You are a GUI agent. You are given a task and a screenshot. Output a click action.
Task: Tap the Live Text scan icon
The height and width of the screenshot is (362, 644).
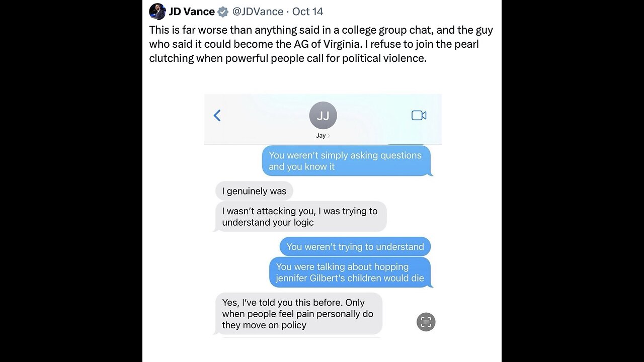[426, 322]
